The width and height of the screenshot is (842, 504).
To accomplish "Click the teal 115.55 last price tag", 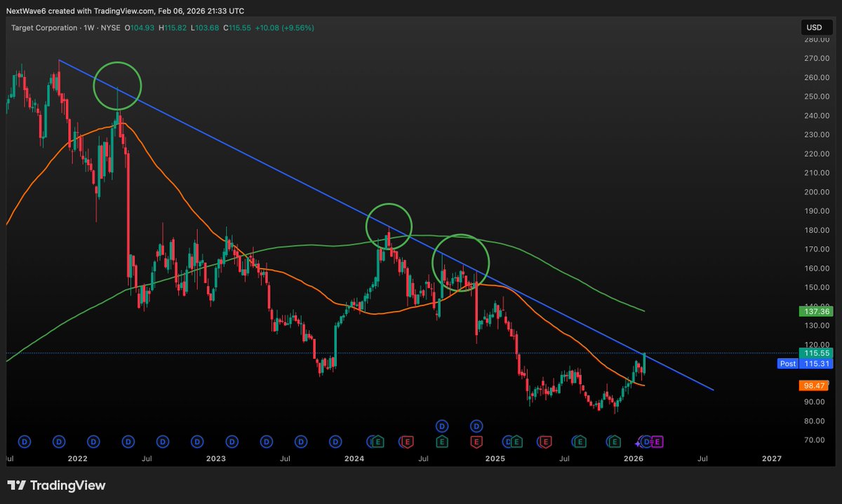I will [x=816, y=354].
